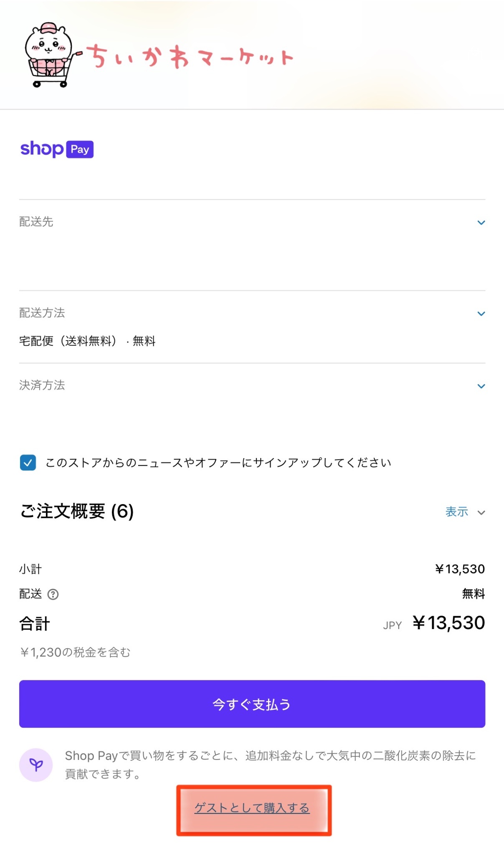This screenshot has height=856, width=504.
Task: Click the 配送方法 section label
Action: point(42,313)
